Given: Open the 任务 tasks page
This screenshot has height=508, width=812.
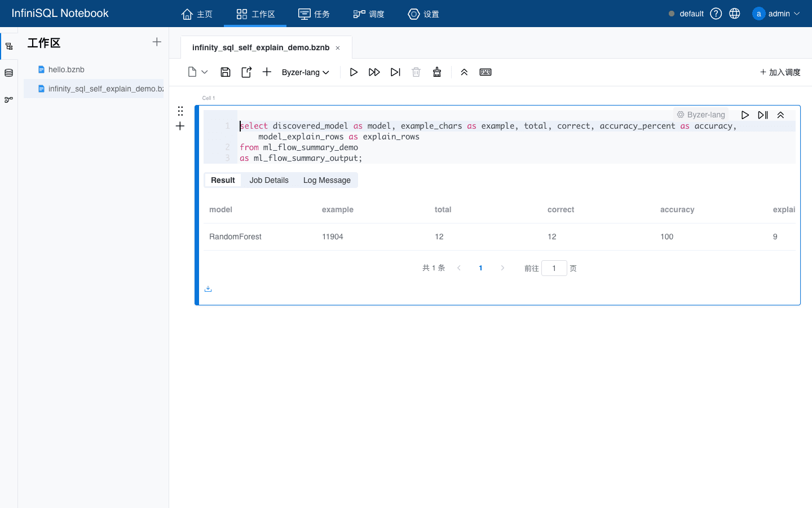Looking at the screenshot, I should pyautogui.click(x=314, y=14).
